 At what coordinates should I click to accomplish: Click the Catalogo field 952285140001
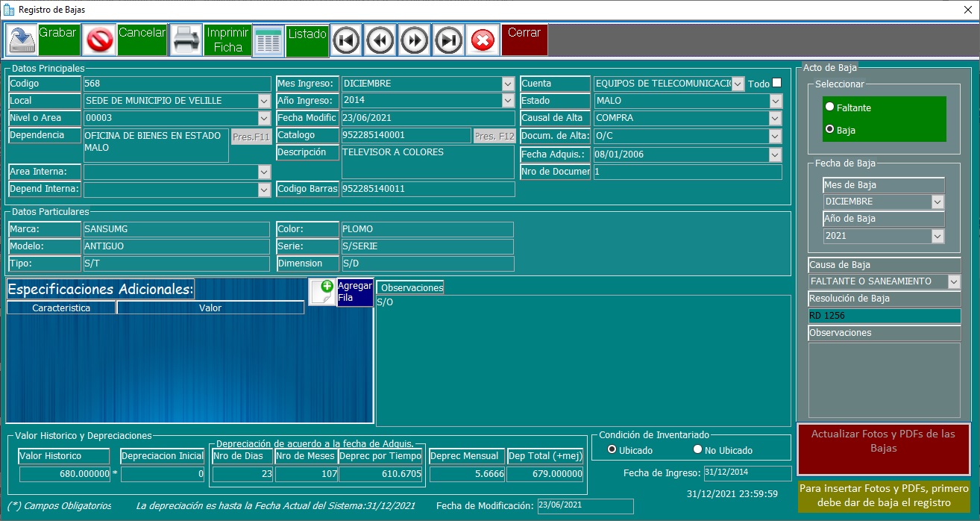tap(406, 135)
